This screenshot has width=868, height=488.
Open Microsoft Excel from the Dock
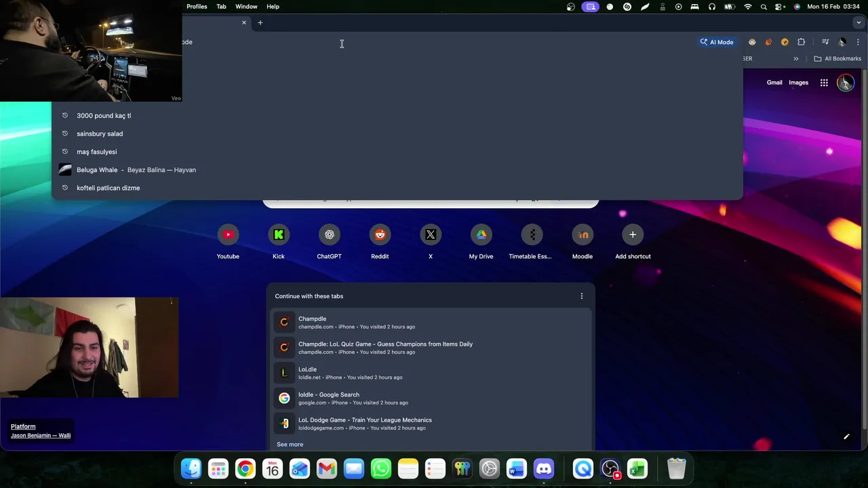click(637, 468)
